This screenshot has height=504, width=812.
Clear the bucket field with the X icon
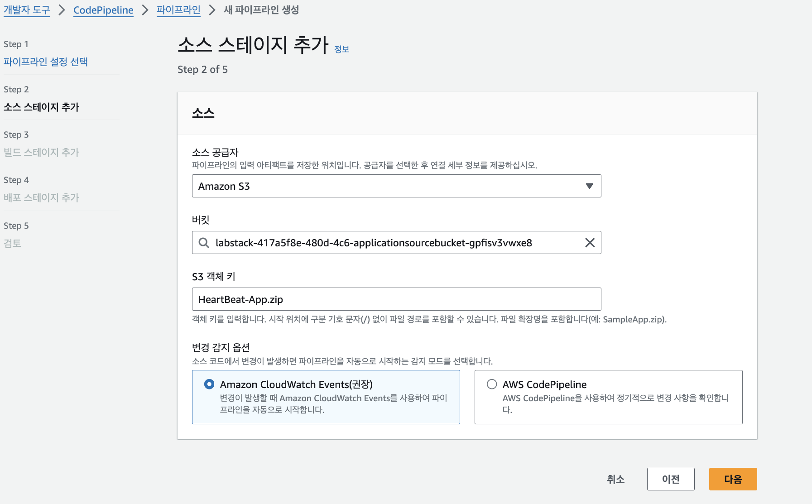click(x=590, y=243)
